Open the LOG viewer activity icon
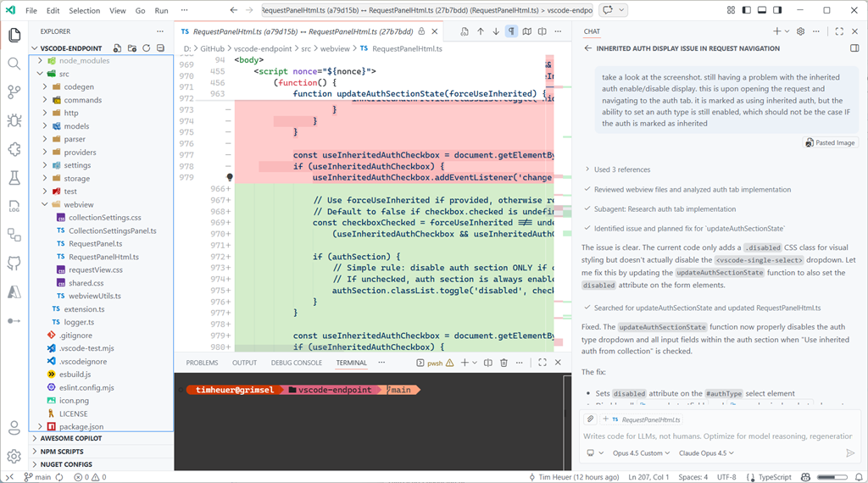 [x=14, y=207]
